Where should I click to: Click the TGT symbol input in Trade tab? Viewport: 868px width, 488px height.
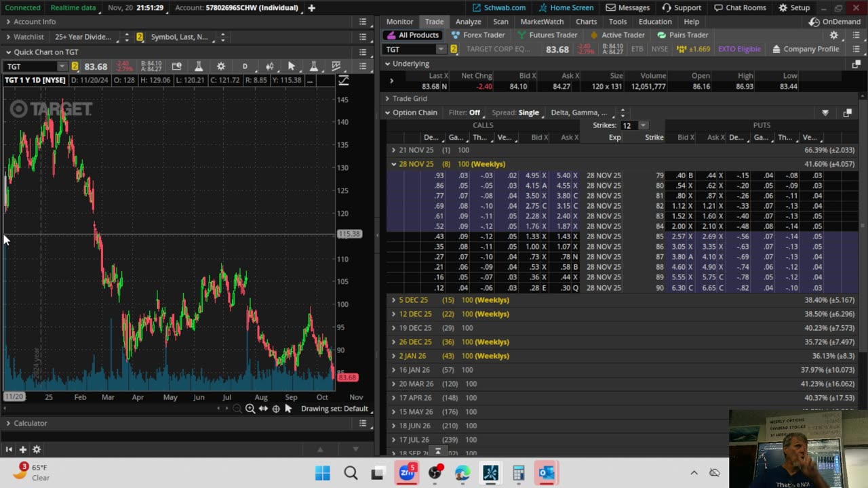411,49
